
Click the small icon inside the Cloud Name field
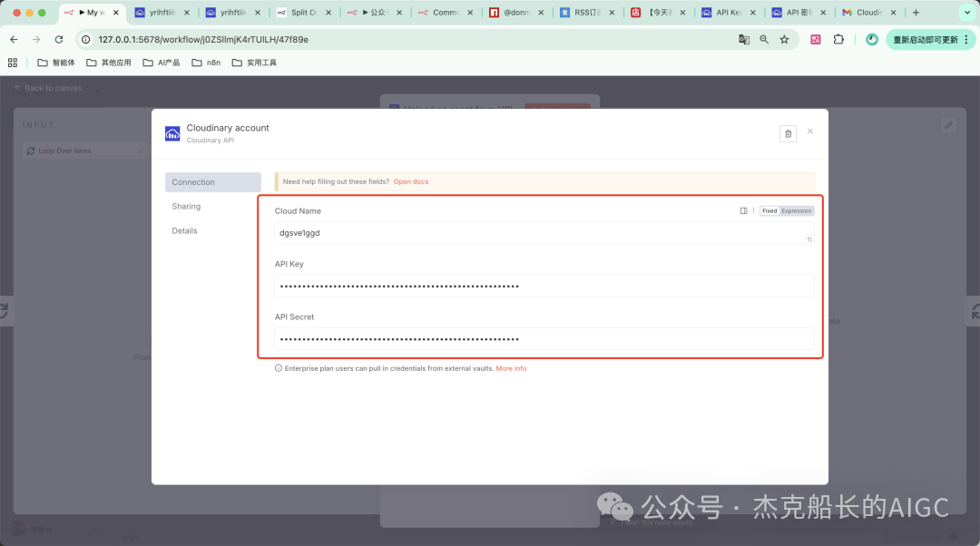(809, 239)
